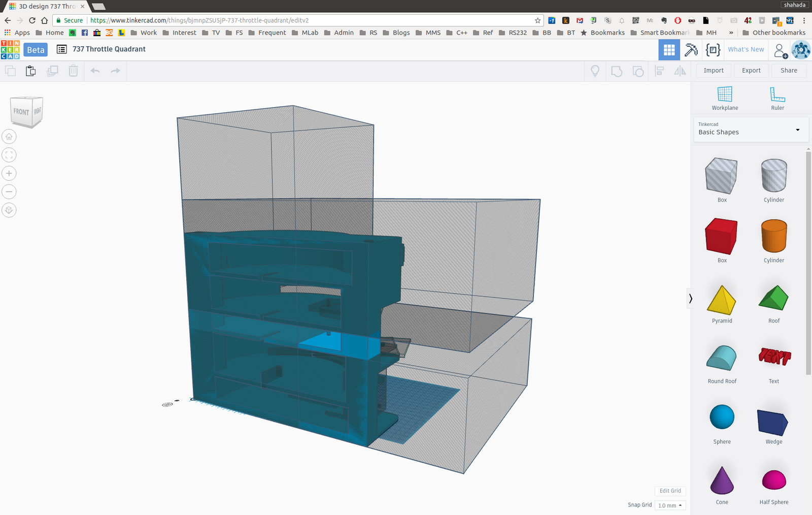
Task: Click the Mirror tool icon
Action: 680,71
